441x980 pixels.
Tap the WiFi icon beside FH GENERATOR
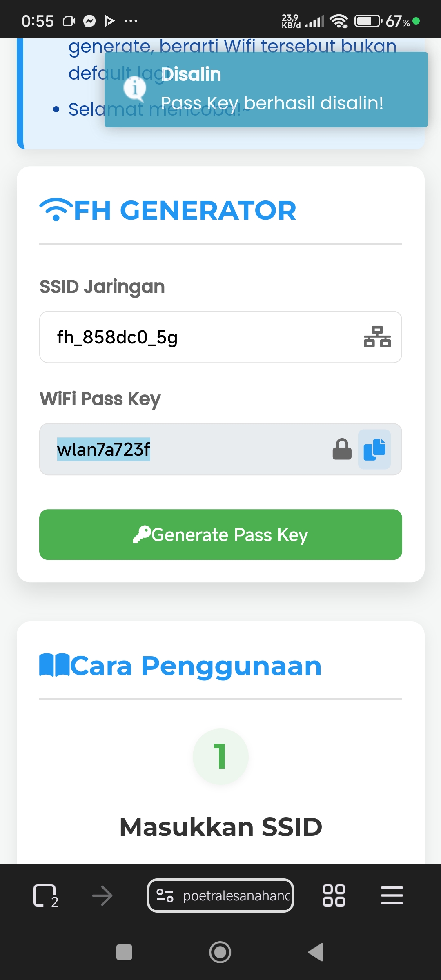pos(56,209)
